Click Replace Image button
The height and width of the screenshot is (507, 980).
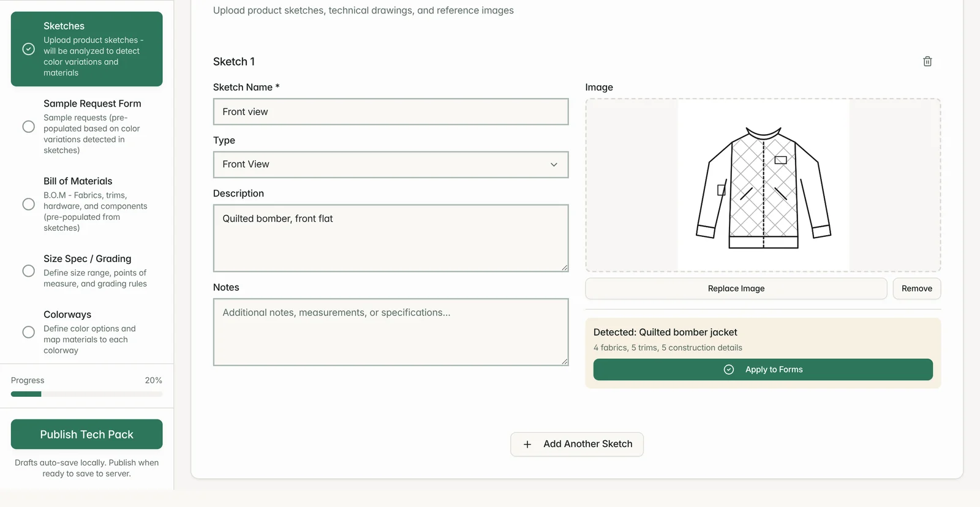pyautogui.click(x=736, y=288)
